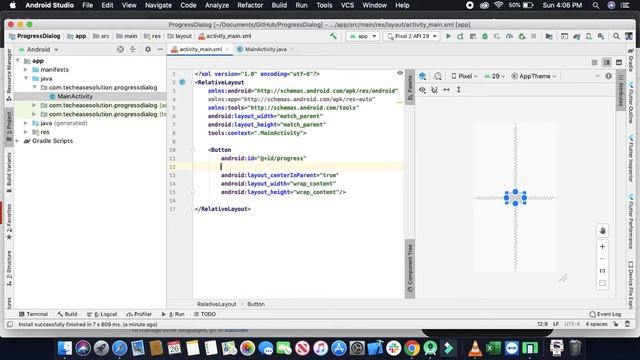Collapse the app module tree node

click(18, 61)
